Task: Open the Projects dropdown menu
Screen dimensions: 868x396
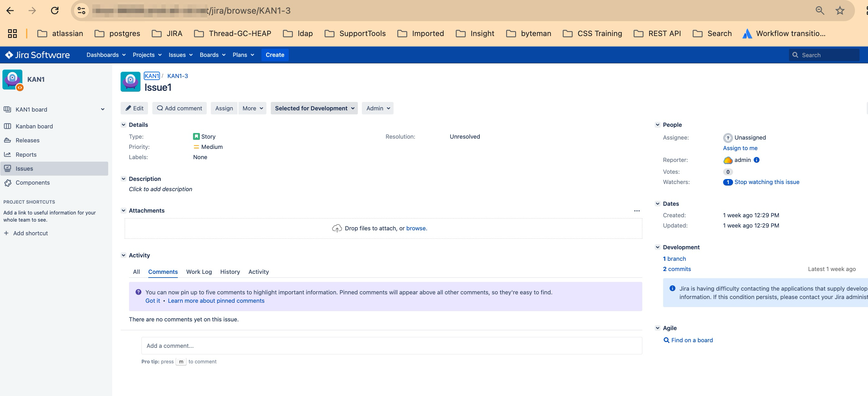Action: 147,55
